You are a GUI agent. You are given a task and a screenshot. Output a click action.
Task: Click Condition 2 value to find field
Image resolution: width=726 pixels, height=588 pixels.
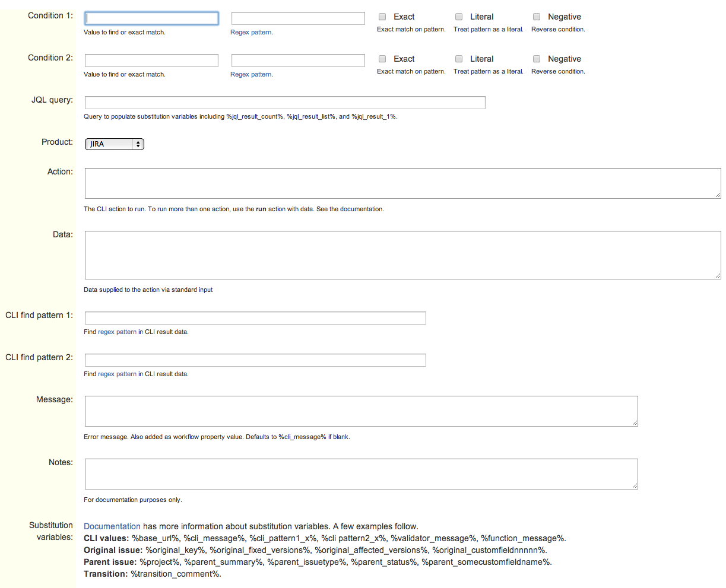[151, 61]
